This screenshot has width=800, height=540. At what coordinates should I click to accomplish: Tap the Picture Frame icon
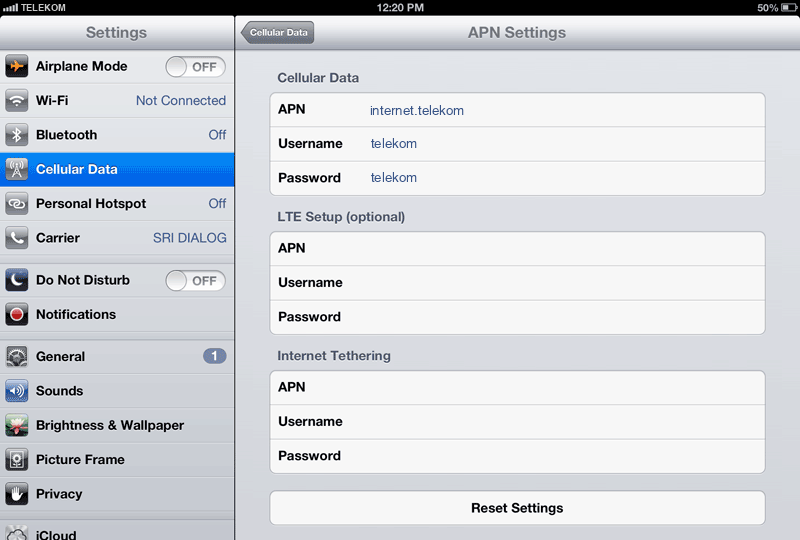point(16,459)
